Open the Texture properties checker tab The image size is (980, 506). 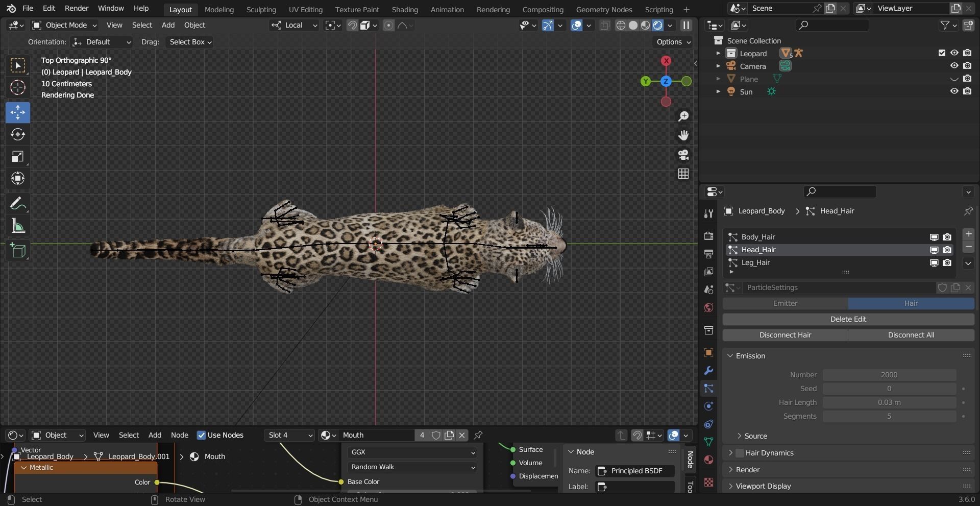pyautogui.click(x=708, y=482)
